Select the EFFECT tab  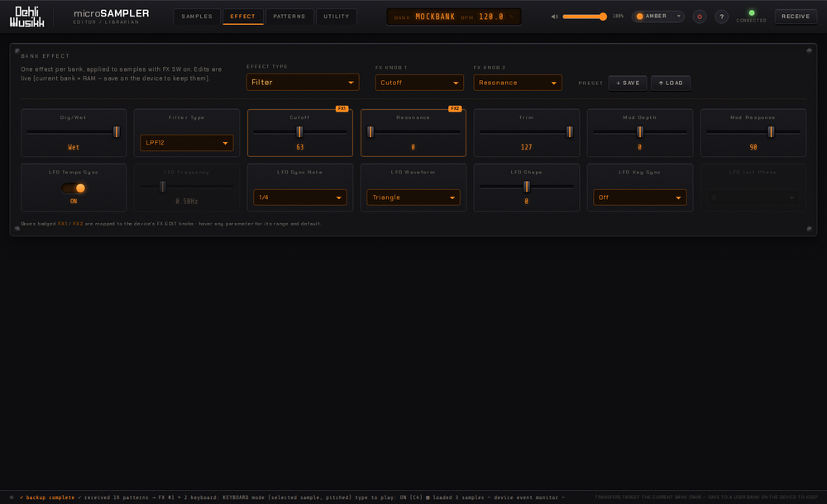[242, 17]
